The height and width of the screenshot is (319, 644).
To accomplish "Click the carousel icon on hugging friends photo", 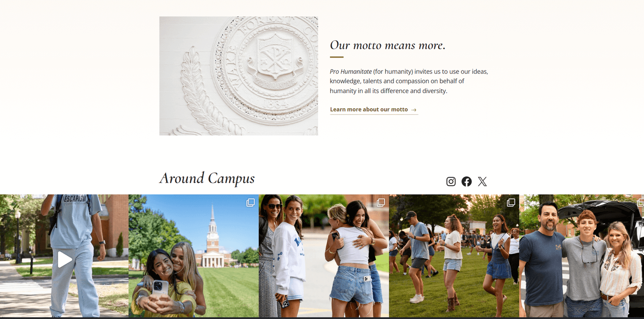I will pos(381,202).
